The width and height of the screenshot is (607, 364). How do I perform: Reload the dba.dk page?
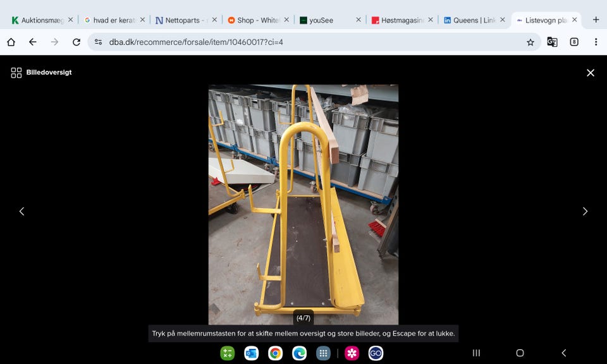77,42
